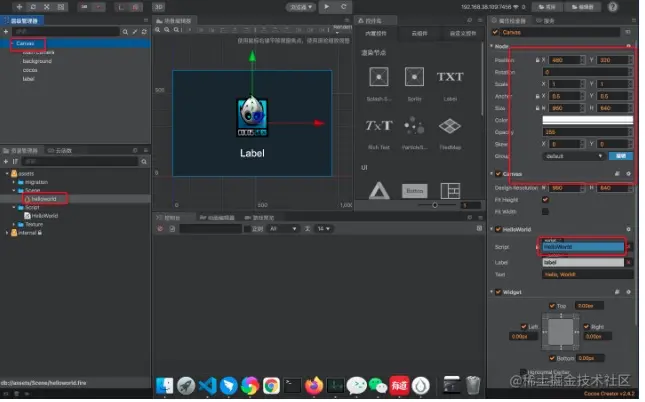Toggle the Widget Top alignment checkbox
Viewport: 645px width, 402px height.
552,306
